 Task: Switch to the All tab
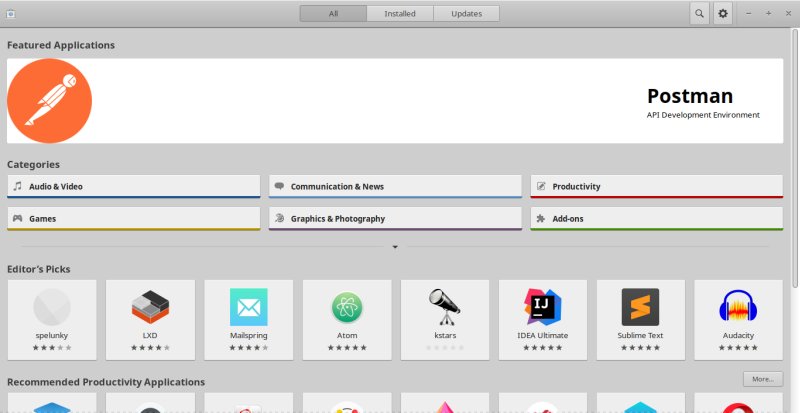[x=333, y=14]
